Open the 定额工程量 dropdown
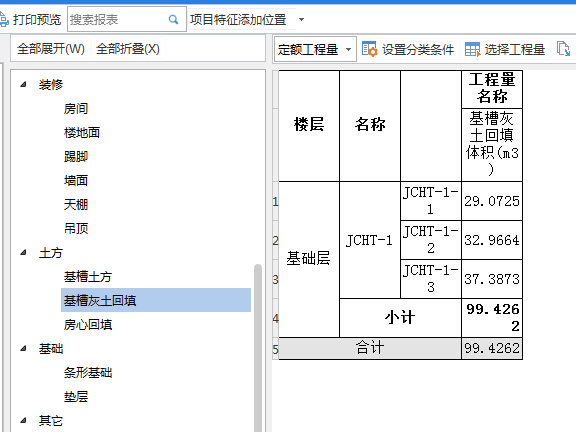The height and width of the screenshot is (432, 576). 315,49
